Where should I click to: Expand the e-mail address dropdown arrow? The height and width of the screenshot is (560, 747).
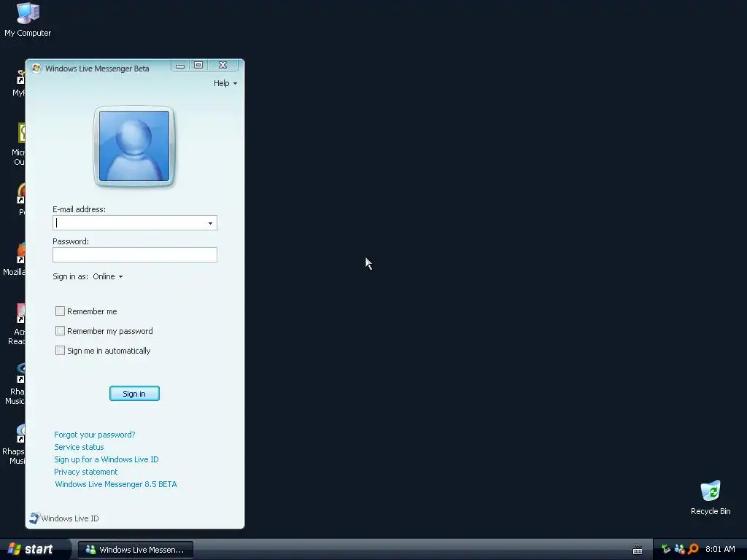coord(210,223)
